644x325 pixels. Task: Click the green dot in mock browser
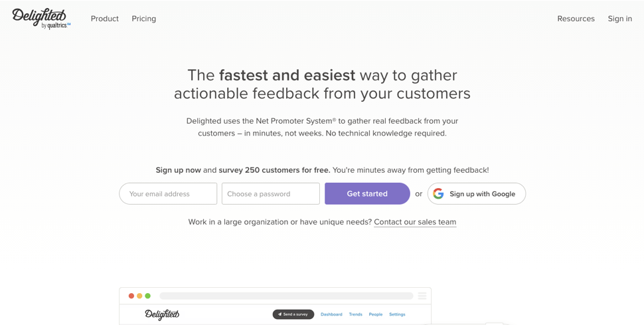148,296
